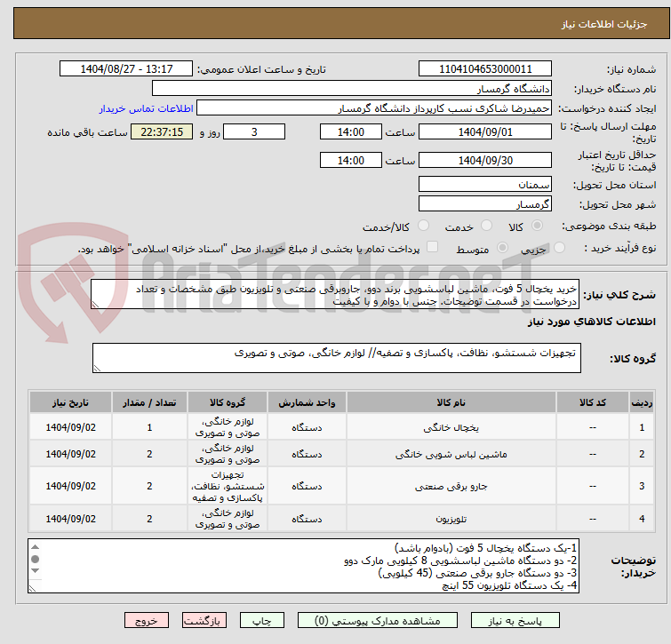Select the کالا/خدمت radio button
The image size is (671, 644).
423,226
